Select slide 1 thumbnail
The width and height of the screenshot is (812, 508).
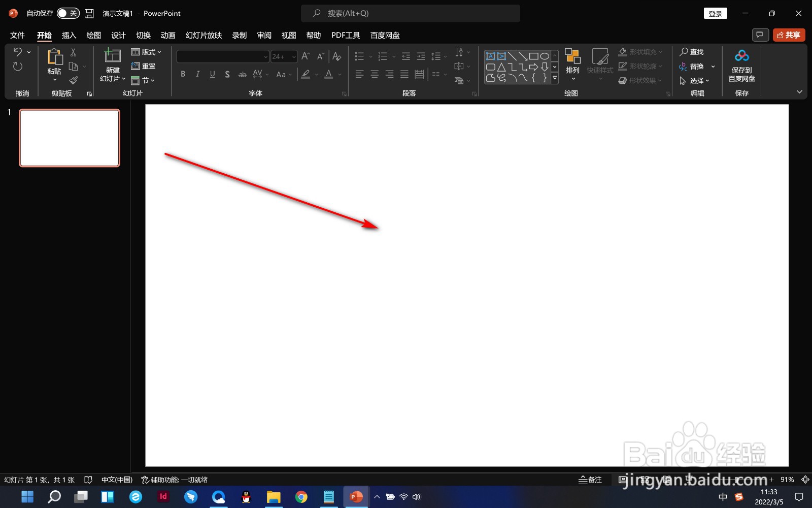[x=70, y=138]
